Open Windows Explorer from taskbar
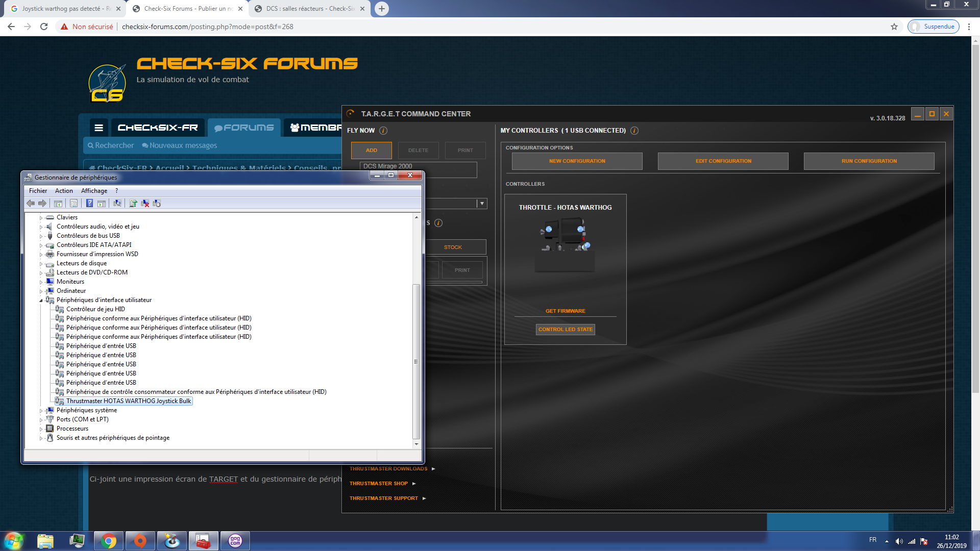The width and height of the screenshot is (980, 551). coord(45,541)
